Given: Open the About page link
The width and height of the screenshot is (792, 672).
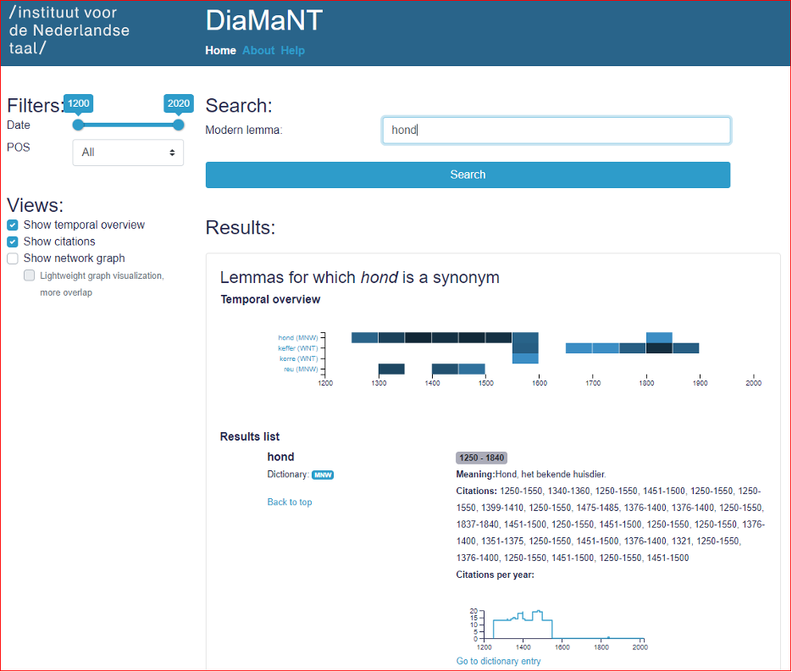Looking at the screenshot, I should coord(258,51).
